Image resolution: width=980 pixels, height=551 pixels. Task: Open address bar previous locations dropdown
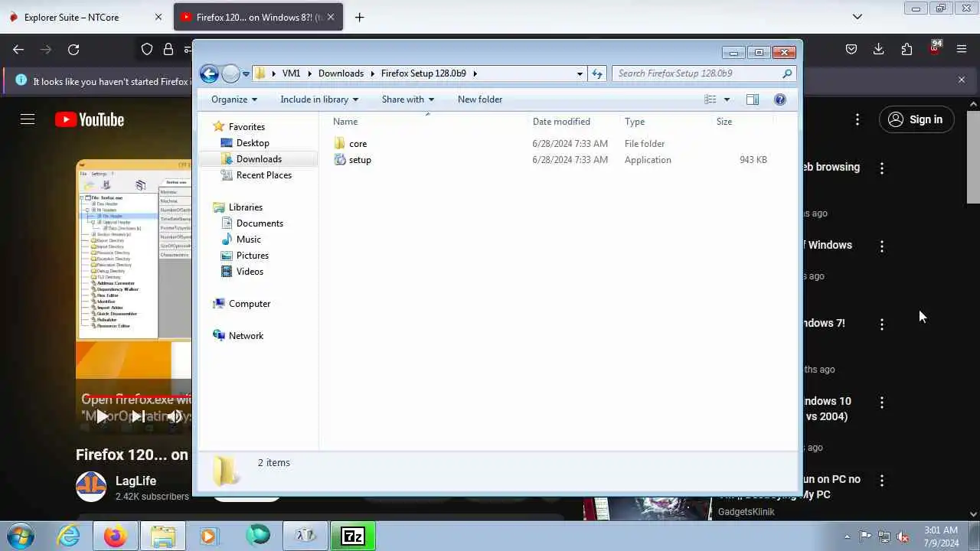pyautogui.click(x=580, y=73)
